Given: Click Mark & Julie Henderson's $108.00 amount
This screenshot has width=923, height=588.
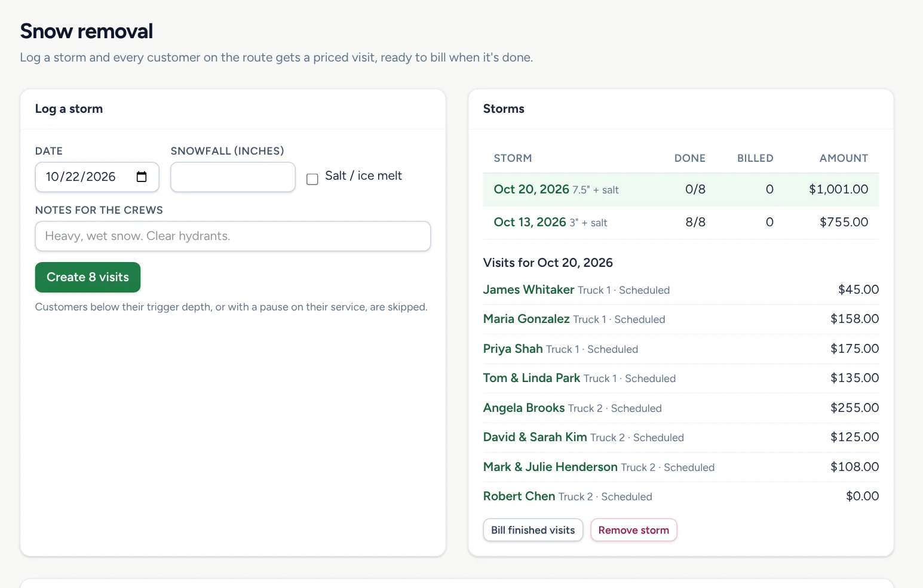Looking at the screenshot, I should pyautogui.click(x=855, y=467).
